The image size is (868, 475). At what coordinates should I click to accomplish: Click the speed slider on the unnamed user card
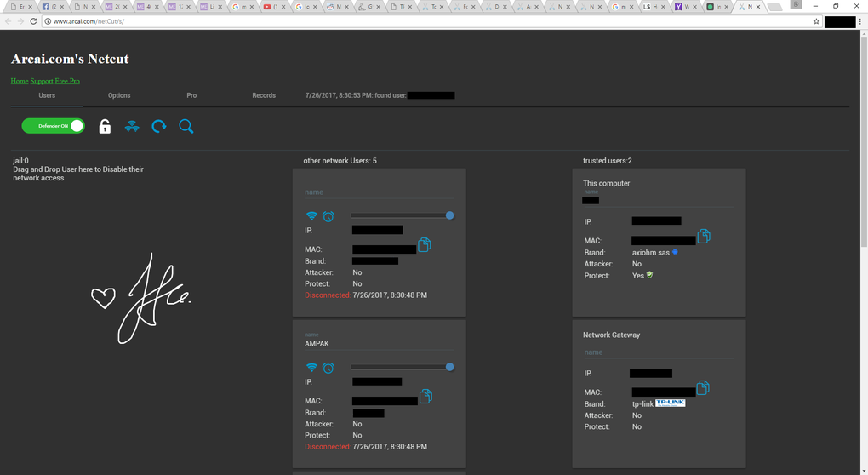pos(402,215)
